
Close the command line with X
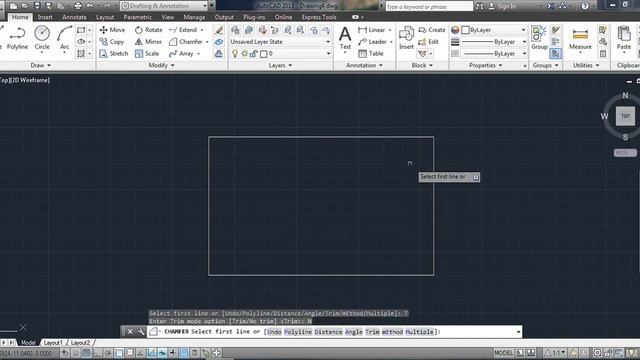(130, 331)
